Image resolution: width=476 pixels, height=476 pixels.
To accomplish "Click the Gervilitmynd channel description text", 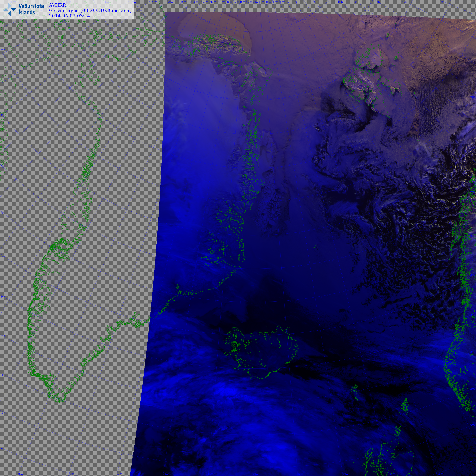I will point(90,10).
